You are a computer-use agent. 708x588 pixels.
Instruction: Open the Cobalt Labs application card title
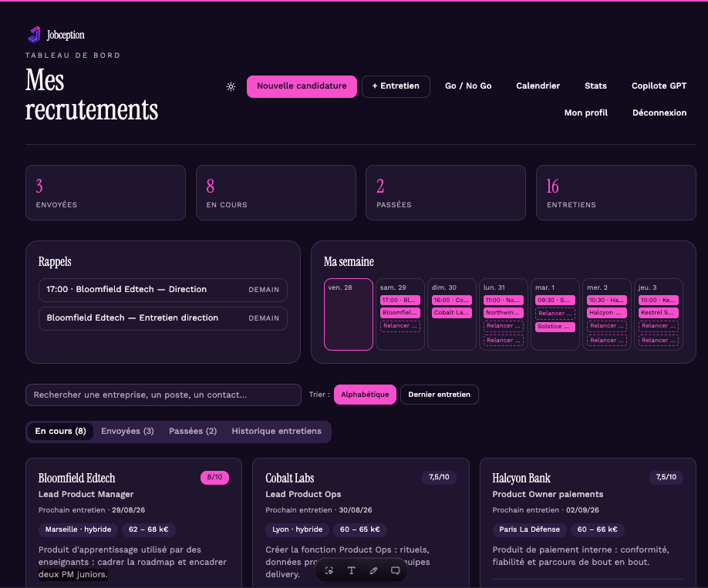(x=290, y=479)
